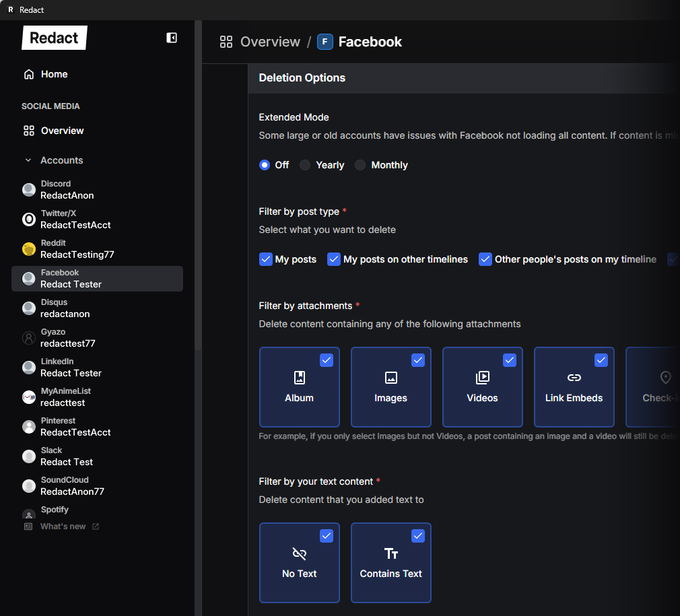Click the Home house icon
The image size is (680, 616).
[29, 74]
